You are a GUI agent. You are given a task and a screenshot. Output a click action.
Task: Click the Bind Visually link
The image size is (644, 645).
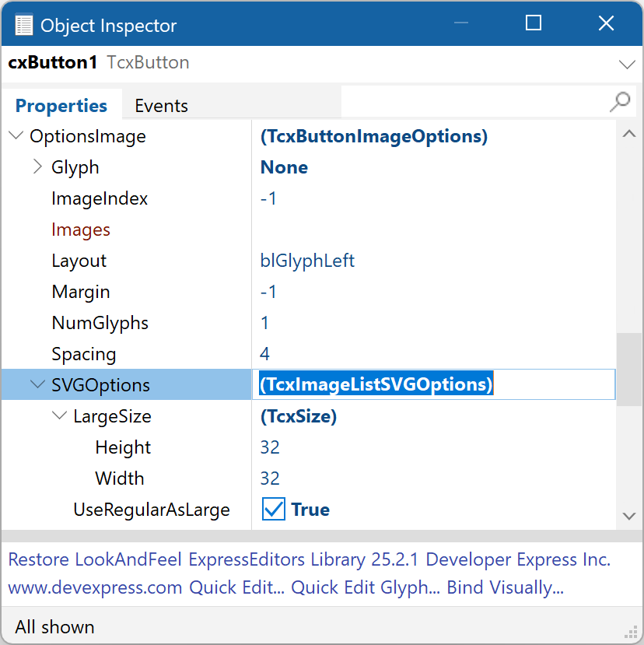click(x=504, y=587)
